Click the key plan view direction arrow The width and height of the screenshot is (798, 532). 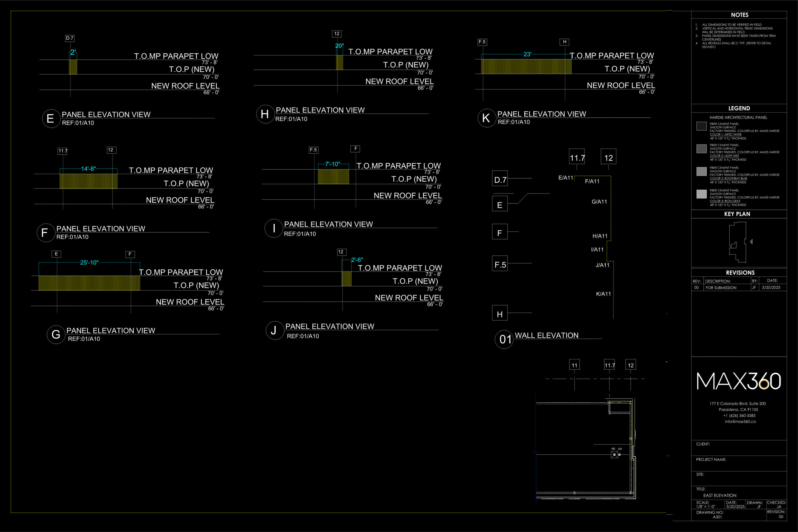[x=751, y=242]
